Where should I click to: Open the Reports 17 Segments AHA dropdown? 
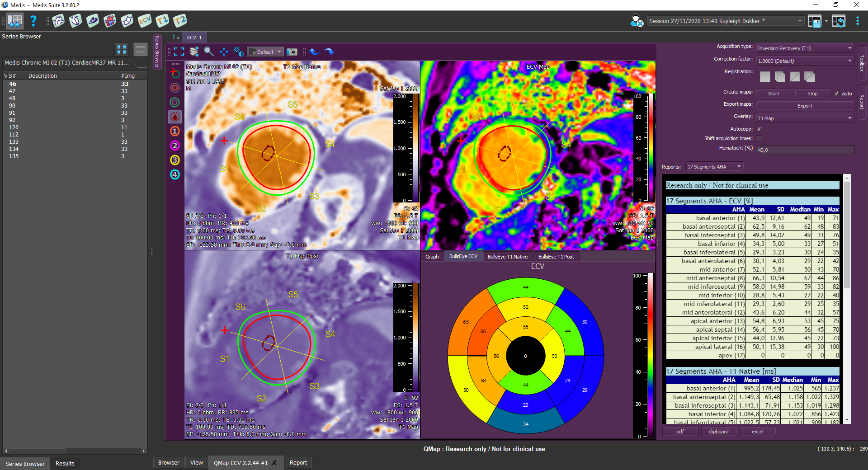714,167
